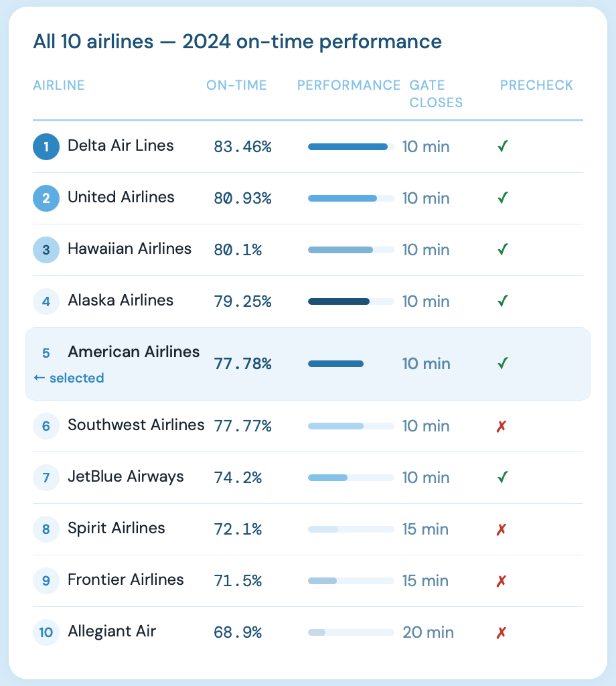Click Alaska Airlines rank 4 badge
616x686 pixels.
46,301
